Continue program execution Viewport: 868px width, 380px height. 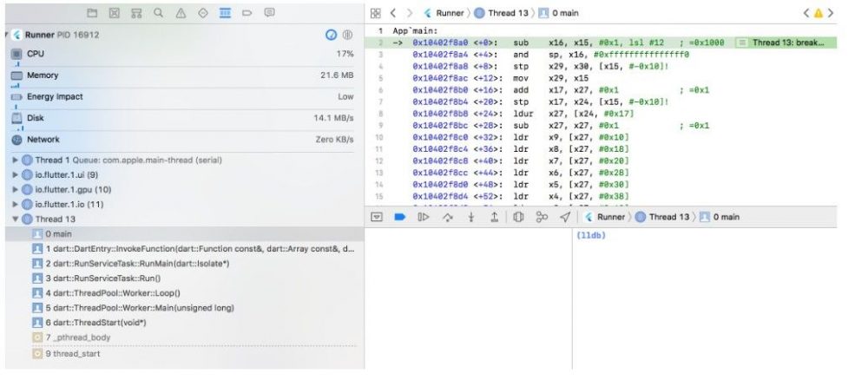pos(423,218)
